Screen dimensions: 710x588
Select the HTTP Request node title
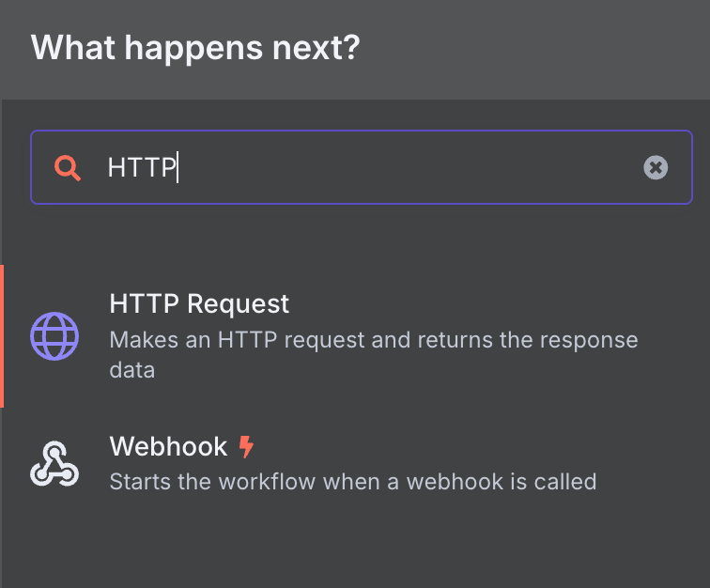coord(199,304)
